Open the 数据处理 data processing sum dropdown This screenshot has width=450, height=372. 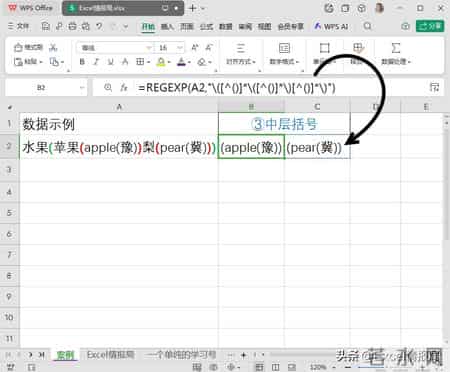(x=396, y=54)
